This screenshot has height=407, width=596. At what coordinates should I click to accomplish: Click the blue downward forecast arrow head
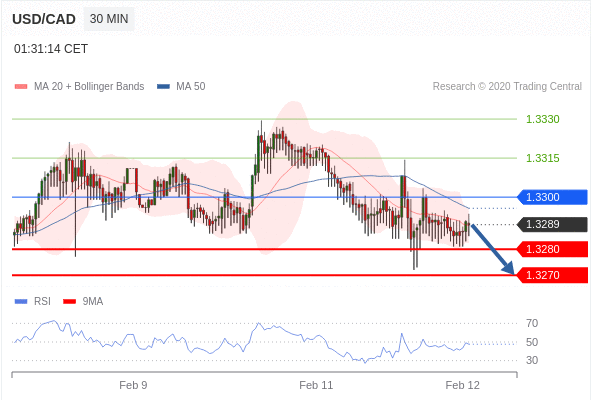point(508,268)
